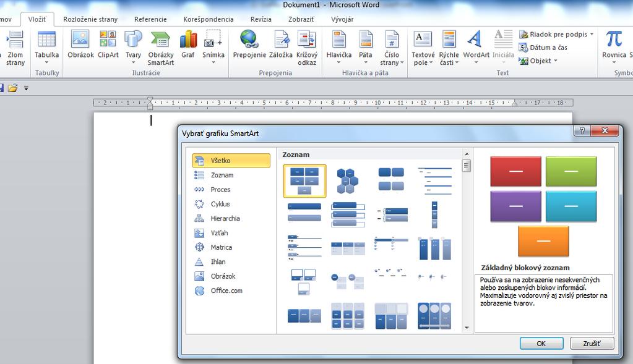Viewport: 633px width, 364px height.
Task: Expand the Číslo strany menu
Action: (x=392, y=48)
